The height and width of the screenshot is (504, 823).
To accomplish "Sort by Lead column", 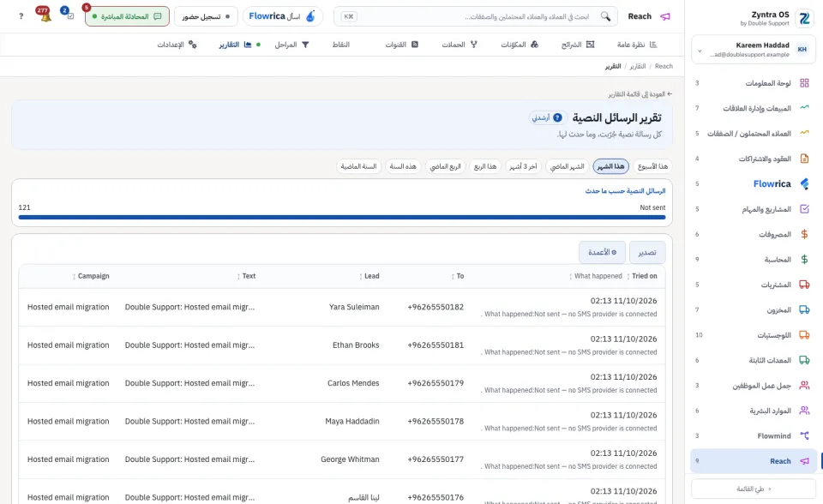I will 369,276.
